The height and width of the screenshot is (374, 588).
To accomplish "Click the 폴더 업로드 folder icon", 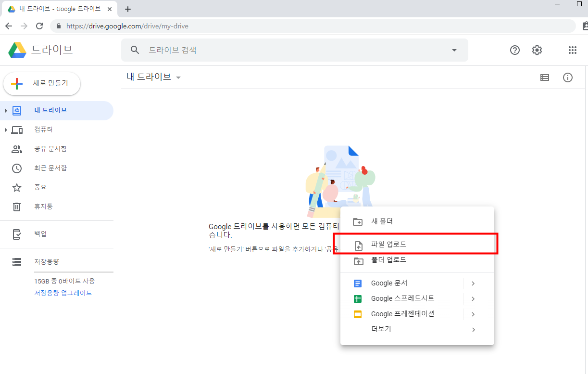I will click(358, 260).
